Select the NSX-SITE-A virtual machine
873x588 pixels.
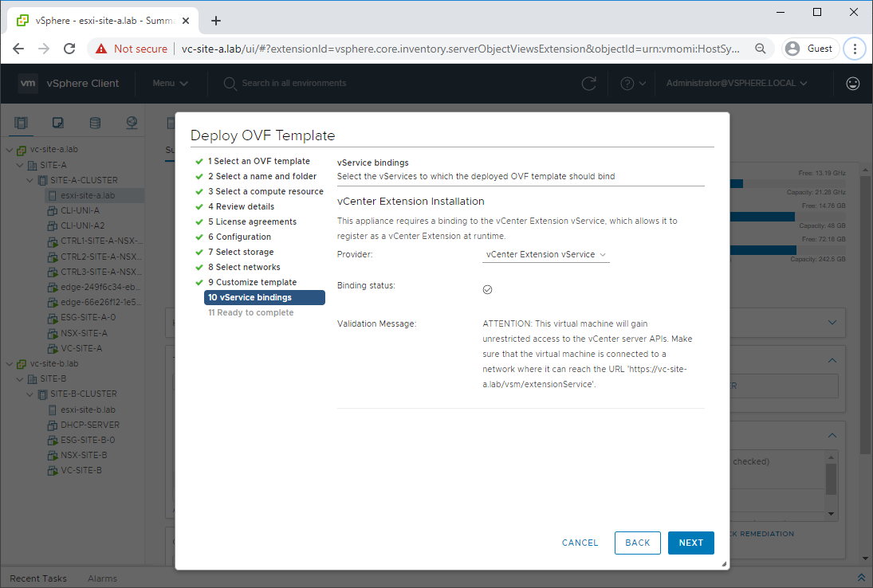pos(84,333)
